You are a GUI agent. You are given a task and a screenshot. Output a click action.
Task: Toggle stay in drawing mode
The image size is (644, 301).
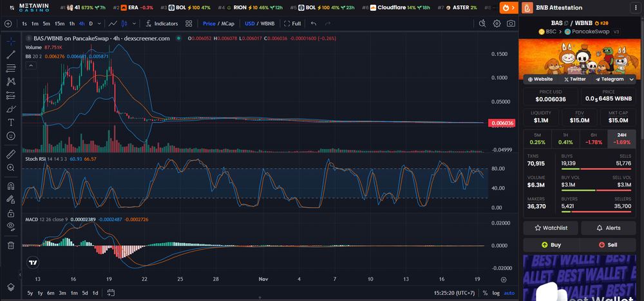pos(11,200)
